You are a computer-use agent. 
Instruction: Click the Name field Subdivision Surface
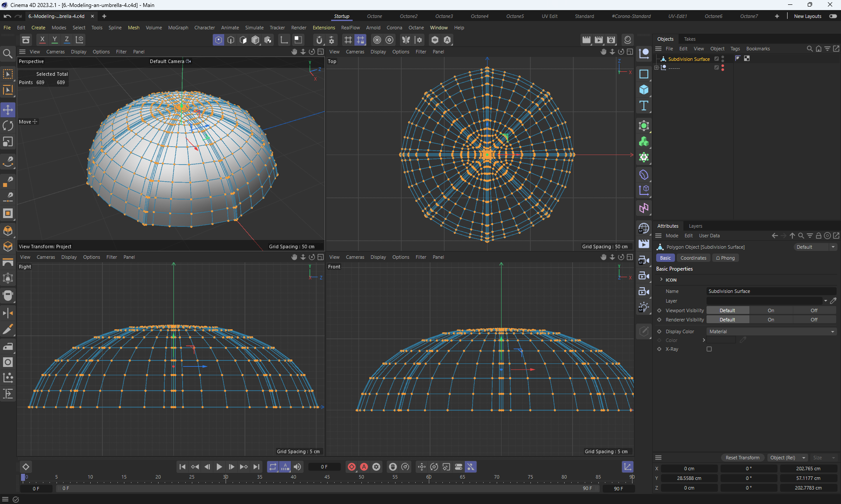[771, 291]
